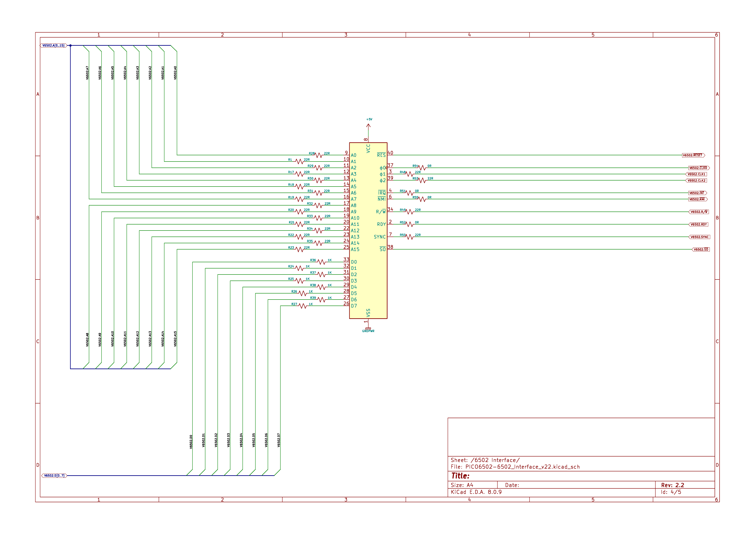The image size is (756, 535).
Task: Select resistor R50 on the SYNC line
Action: pos(410,237)
